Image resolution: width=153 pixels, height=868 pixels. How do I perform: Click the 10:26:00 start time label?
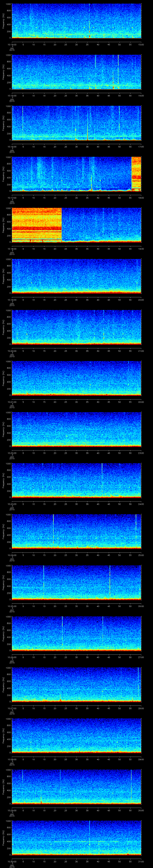coord(12,657)
